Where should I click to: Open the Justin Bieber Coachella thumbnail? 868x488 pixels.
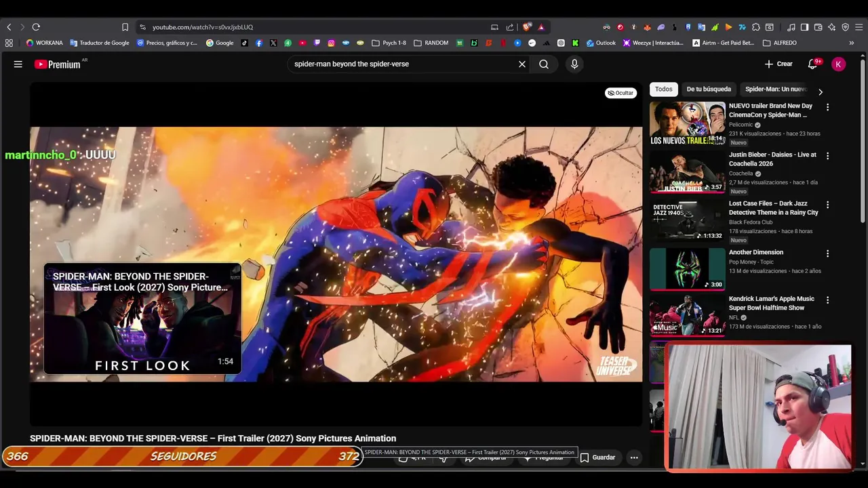[x=688, y=171]
